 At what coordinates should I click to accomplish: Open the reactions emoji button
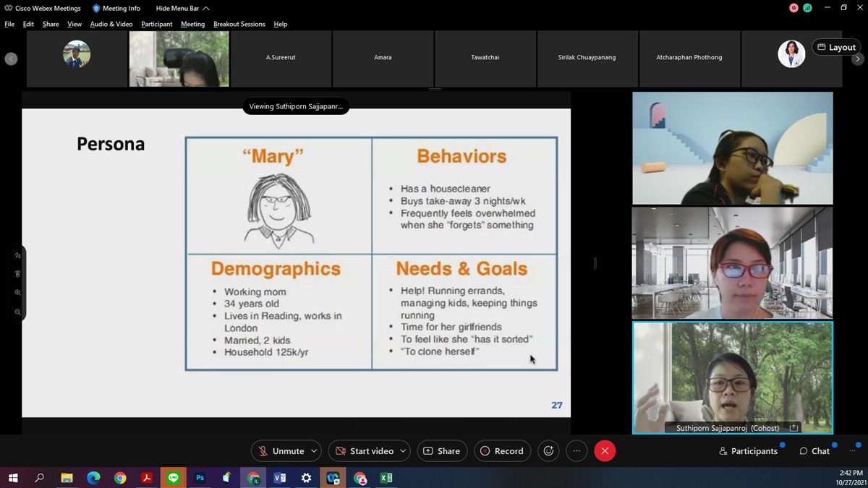coord(548,451)
